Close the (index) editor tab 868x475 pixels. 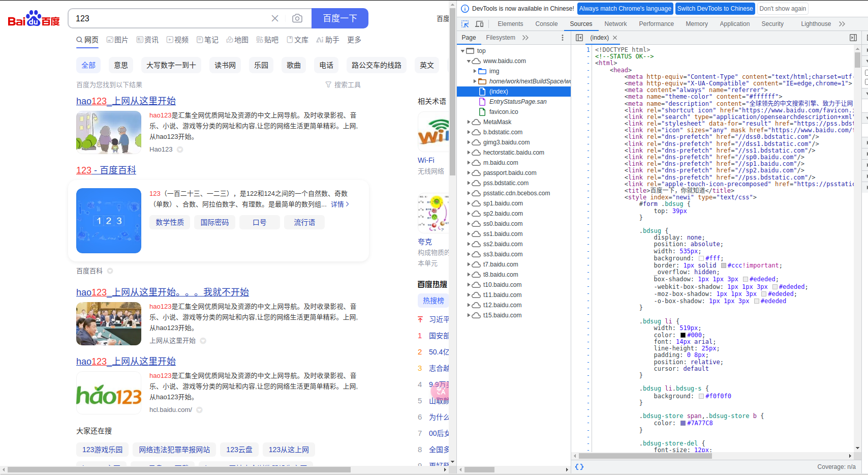(x=615, y=38)
